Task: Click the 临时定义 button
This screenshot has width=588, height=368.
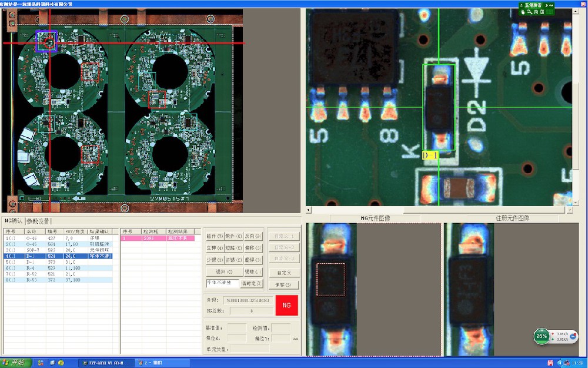Action: click(x=252, y=283)
